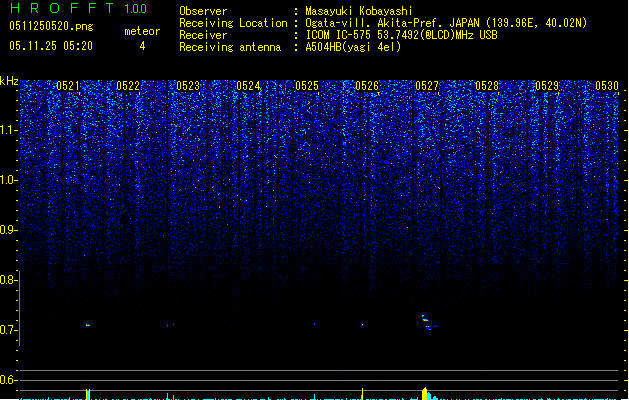The width and height of the screenshot is (629, 400).
Task: Click the 0523 time marker
Action: coord(188,86)
